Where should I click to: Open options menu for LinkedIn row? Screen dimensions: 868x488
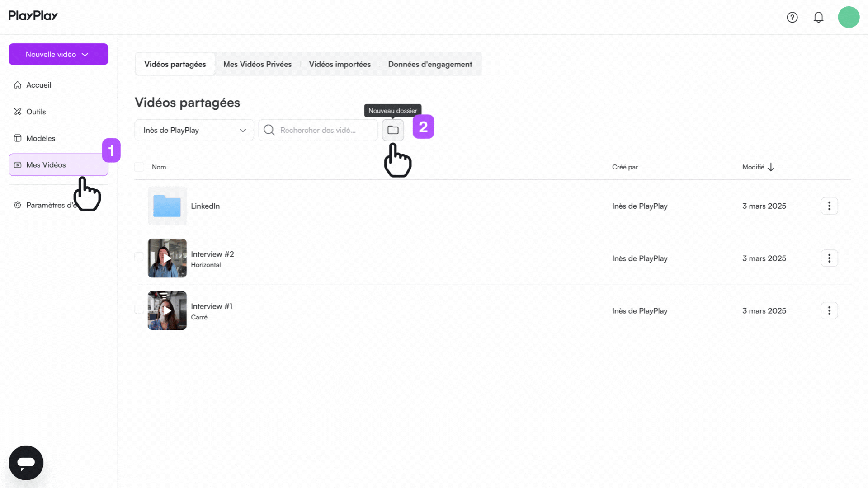coord(829,206)
